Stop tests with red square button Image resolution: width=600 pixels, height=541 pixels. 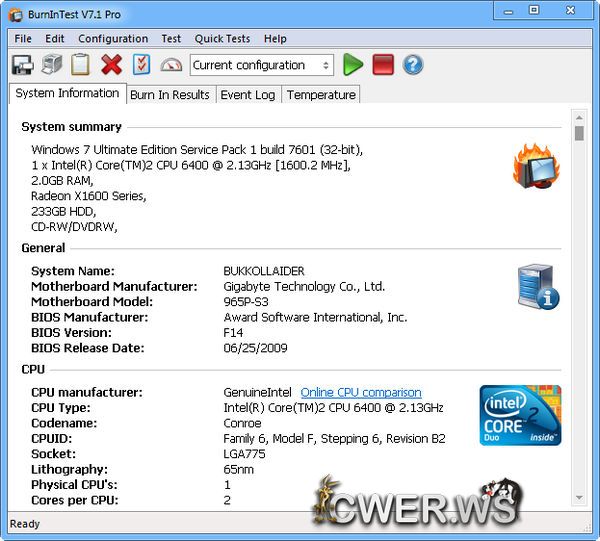coord(383,65)
